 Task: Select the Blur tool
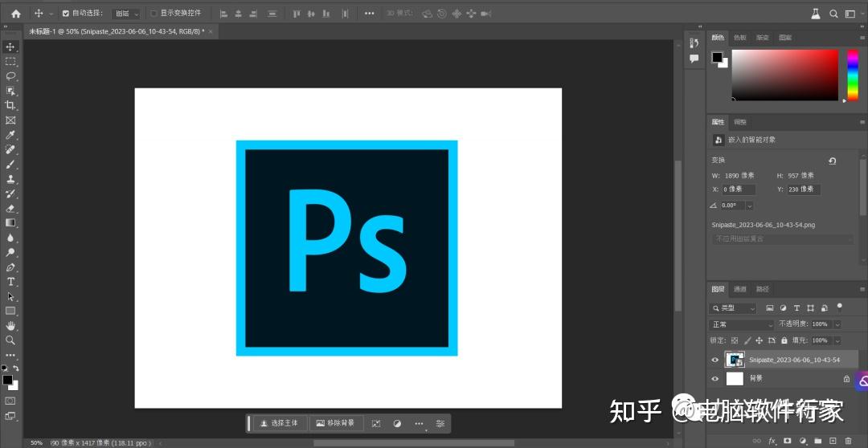pyautogui.click(x=10, y=238)
